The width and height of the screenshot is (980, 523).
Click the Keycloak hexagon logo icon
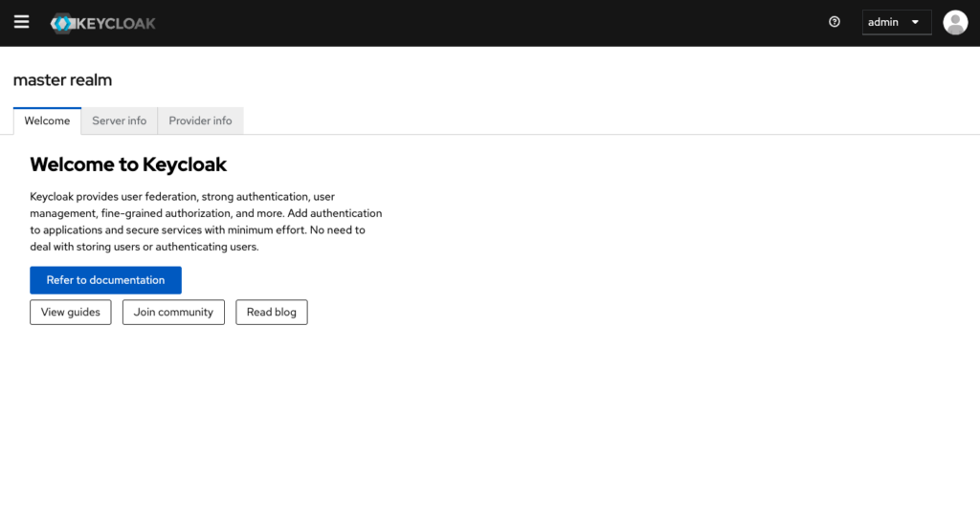coord(62,22)
